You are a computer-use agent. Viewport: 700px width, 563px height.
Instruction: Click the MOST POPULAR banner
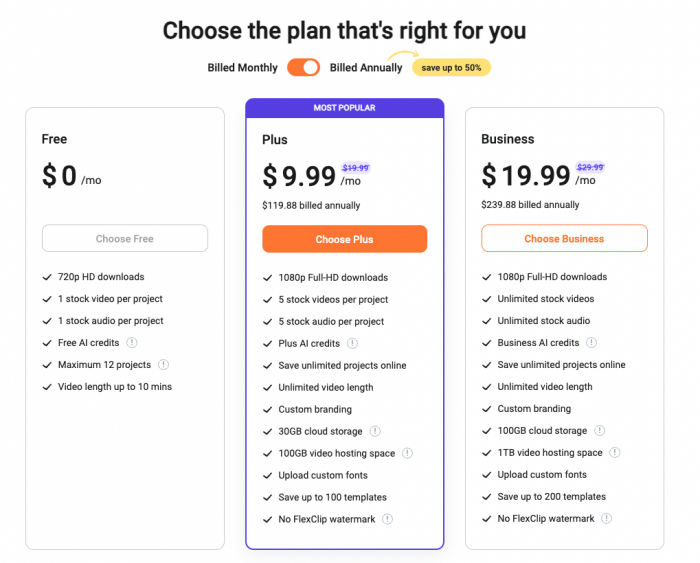[345, 108]
